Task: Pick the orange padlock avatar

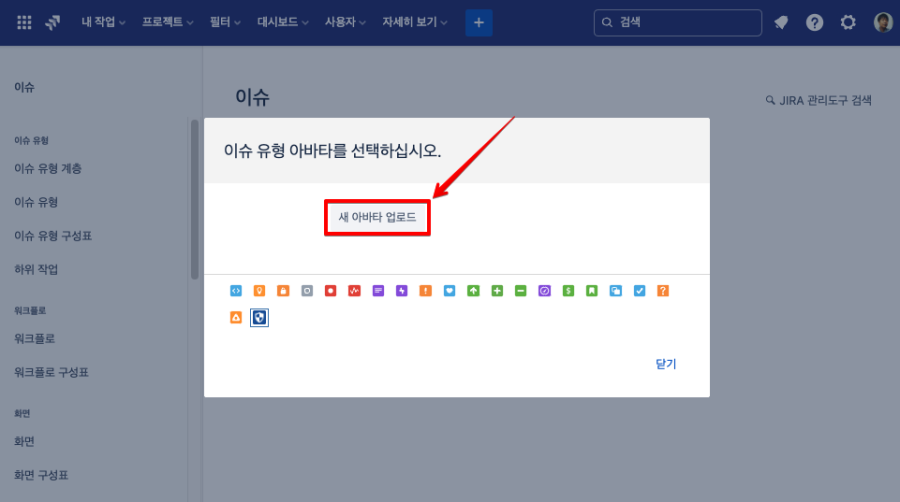Action: coord(283,291)
